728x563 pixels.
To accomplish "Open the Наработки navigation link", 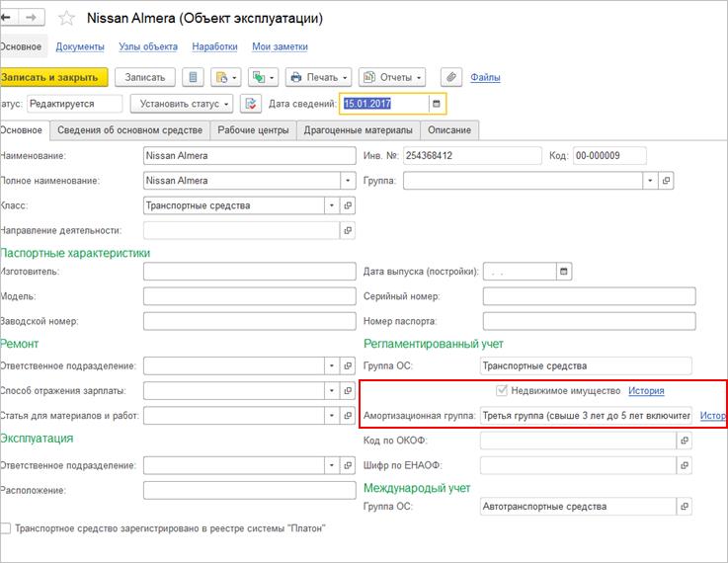I will 214,46.
